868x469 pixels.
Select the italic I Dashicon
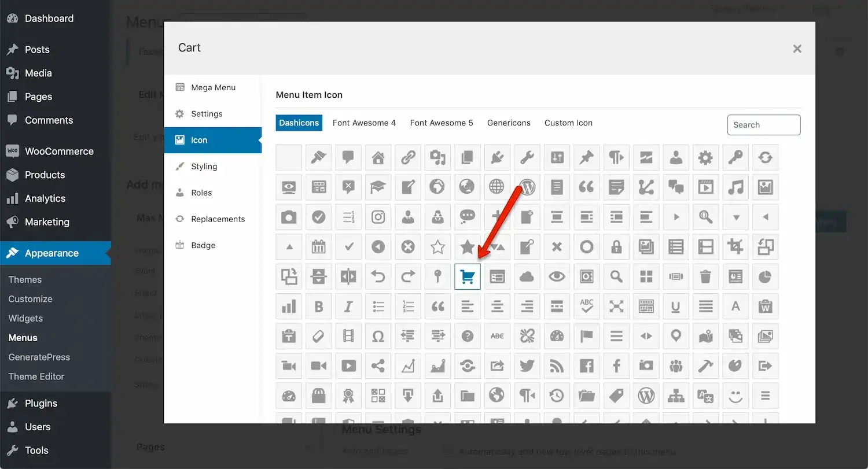coord(348,306)
